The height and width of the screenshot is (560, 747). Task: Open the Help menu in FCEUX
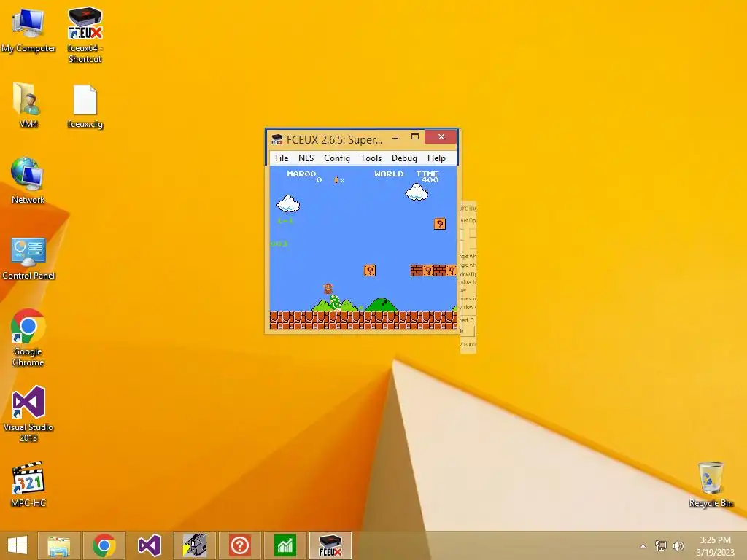pyautogui.click(x=436, y=158)
